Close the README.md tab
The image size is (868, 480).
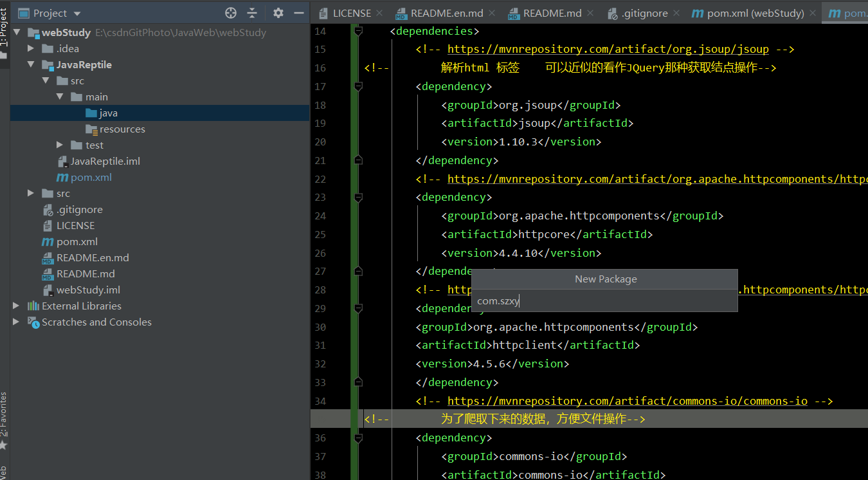[x=591, y=13]
